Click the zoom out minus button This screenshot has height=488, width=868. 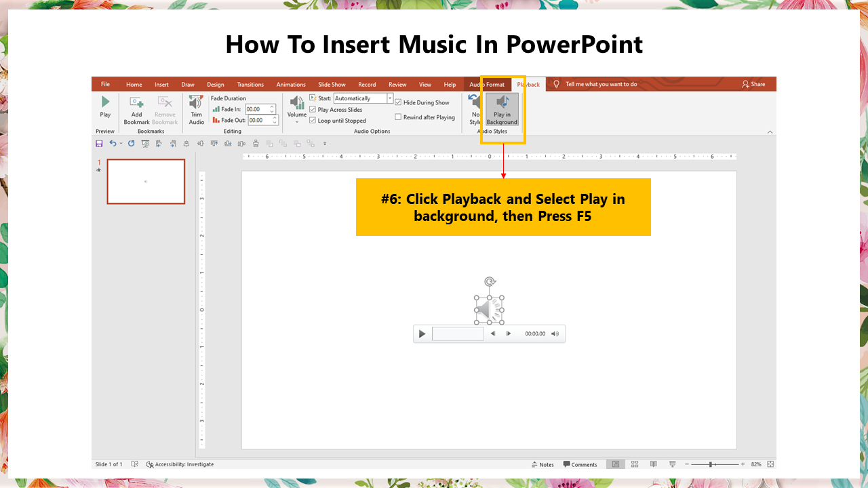(x=686, y=464)
